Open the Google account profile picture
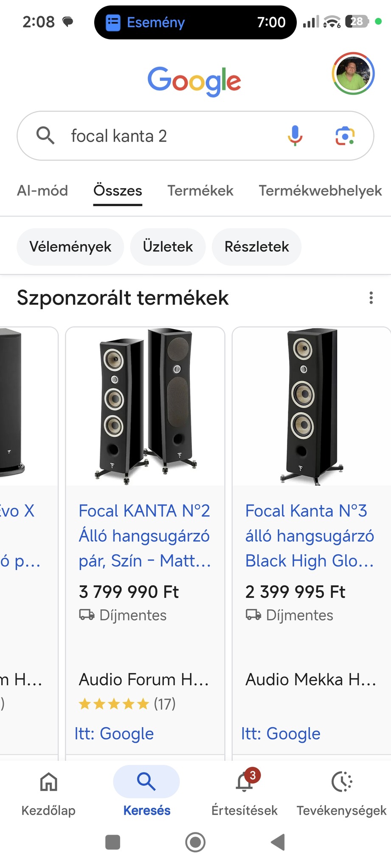Screen dimensions: 391x868 point(353,73)
